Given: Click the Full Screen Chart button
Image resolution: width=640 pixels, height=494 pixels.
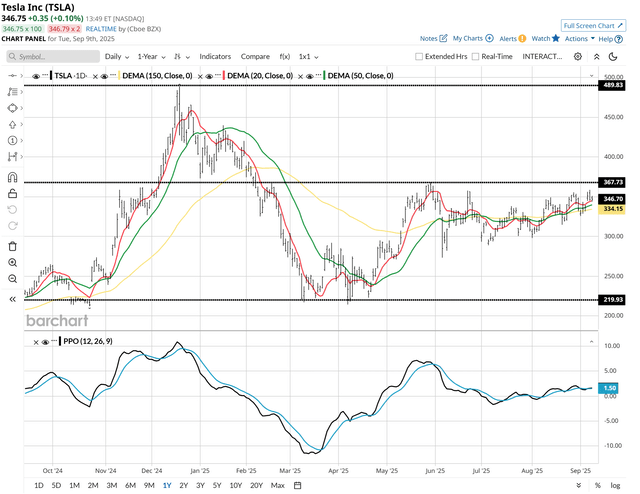Looking at the screenshot, I should pos(593,26).
